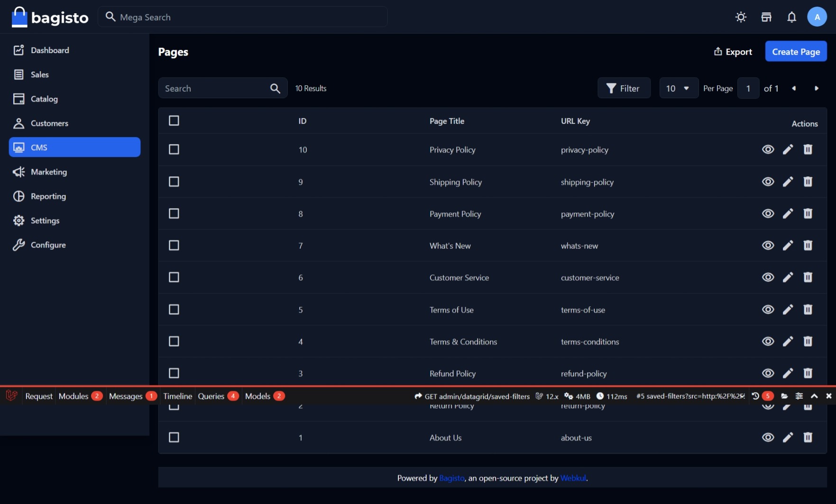The image size is (836, 504).
Task: Open debugbar request history icon
Action: pyautogui.click(x=755, y=396)
